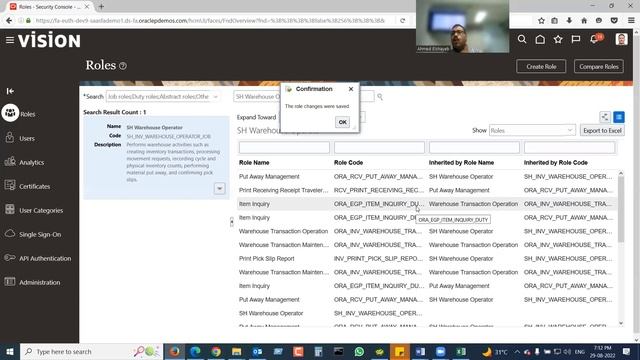Open user profile avatar menu
This screenshot has height=360, width=640.
[621, 39]
